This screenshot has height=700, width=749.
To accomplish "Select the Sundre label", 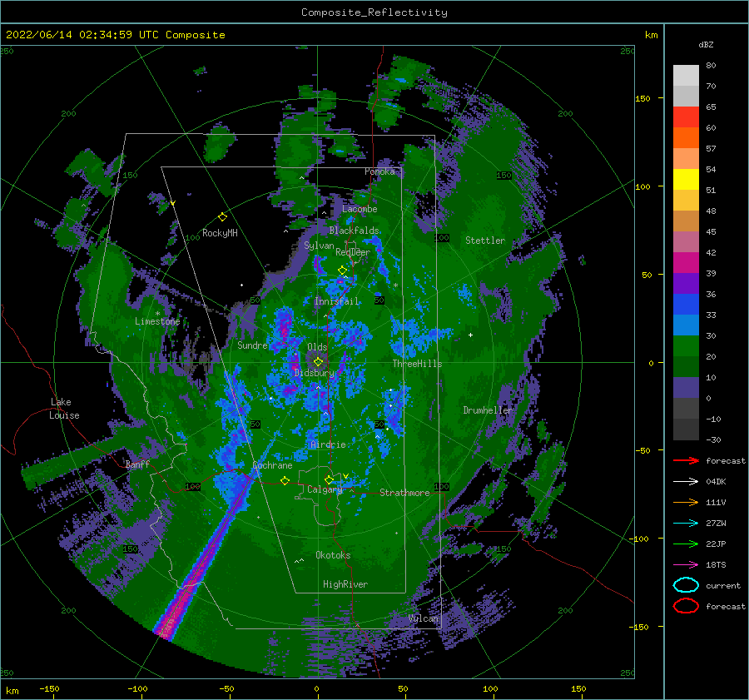I will coord(252,345).
